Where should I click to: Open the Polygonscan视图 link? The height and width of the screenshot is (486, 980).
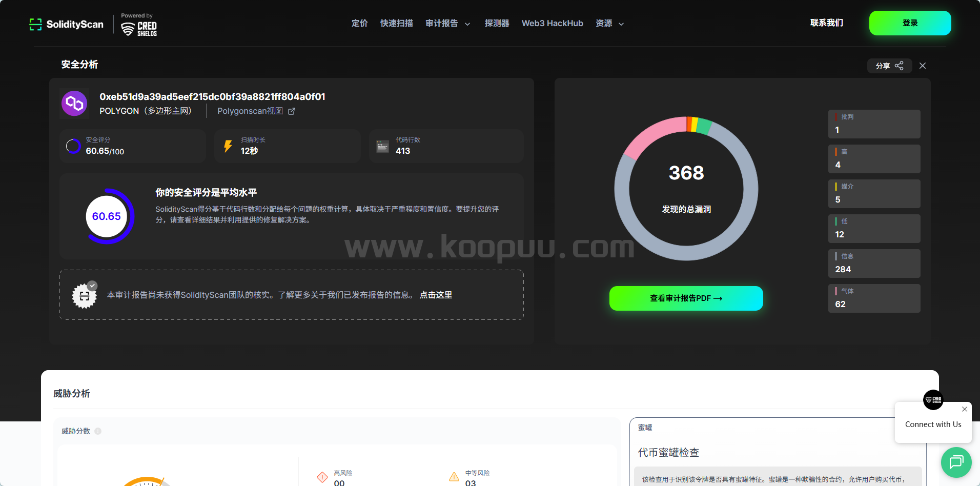[x=250, y=111]
